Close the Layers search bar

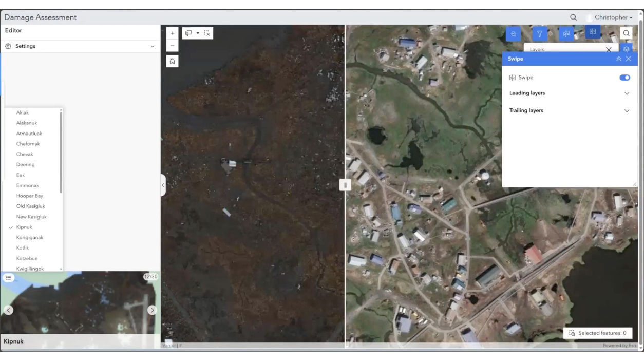[x=609, y=49]
